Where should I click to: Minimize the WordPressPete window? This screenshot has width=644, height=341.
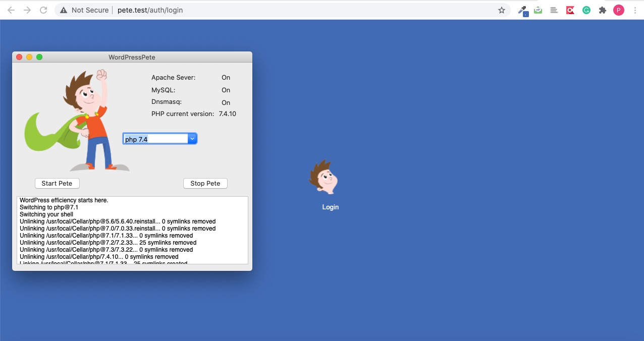(29, 57)
